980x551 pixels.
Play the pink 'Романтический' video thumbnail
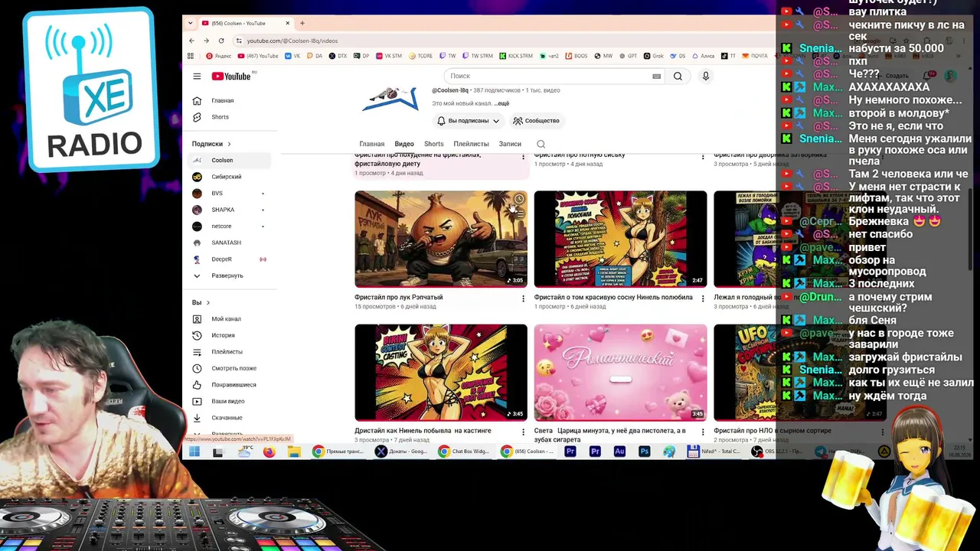tap(620, 373)
